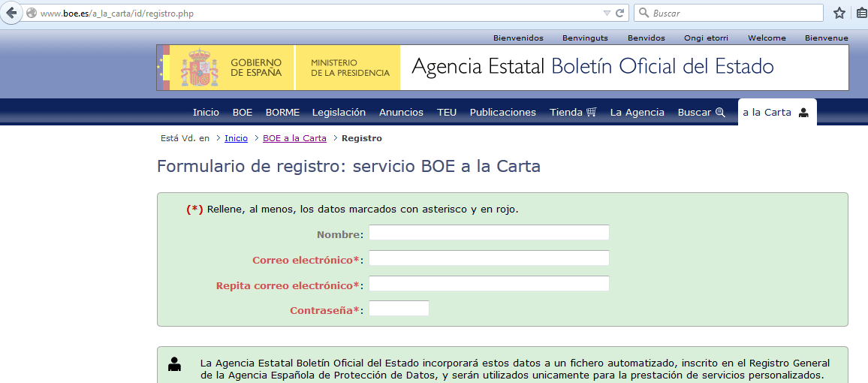Click the shopping cart icon next to Tienda
Viewport: 868px width, 383px height.
click(x=591, y=113)
